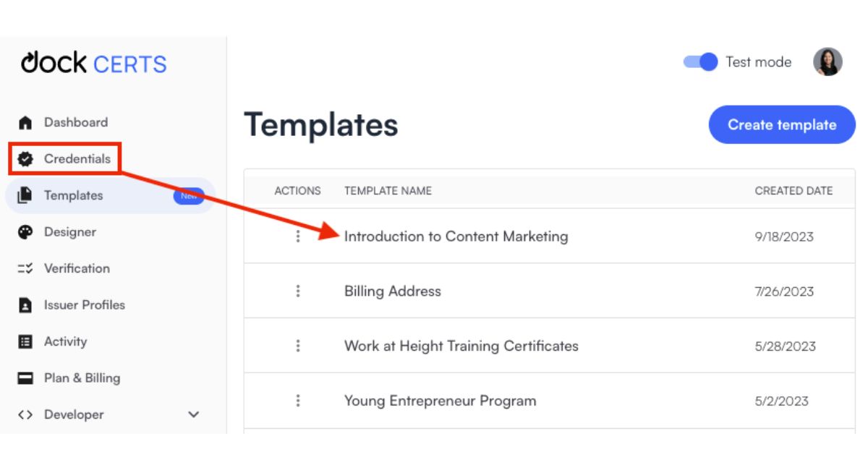The width and height of the screenshot is (868, 470).
Task: Disable the Test mode toggle
Action: click(x=700, y=62)
